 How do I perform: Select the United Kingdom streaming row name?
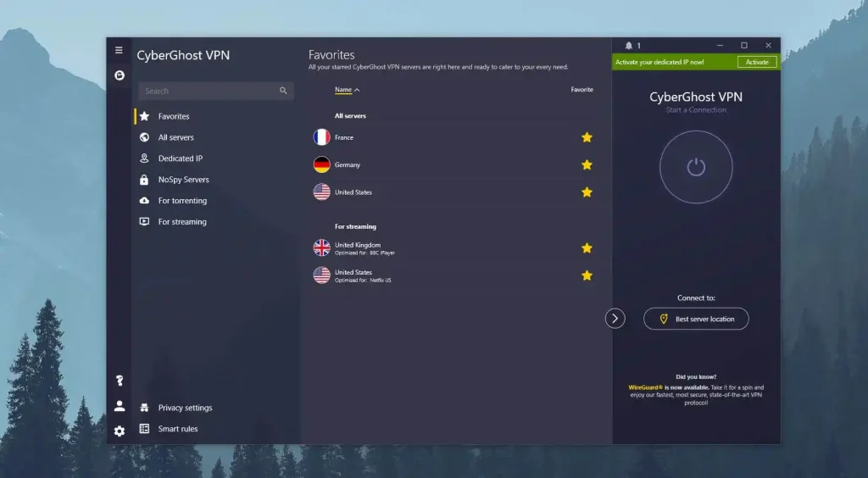point(358,245)
